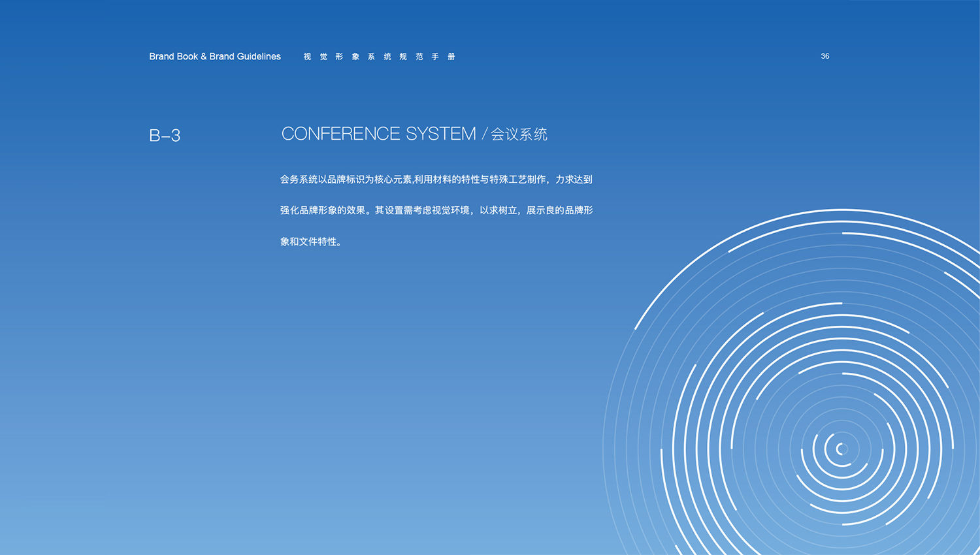980x555 pixels.
Task: Click the page number 36
Action: (825, 56)
